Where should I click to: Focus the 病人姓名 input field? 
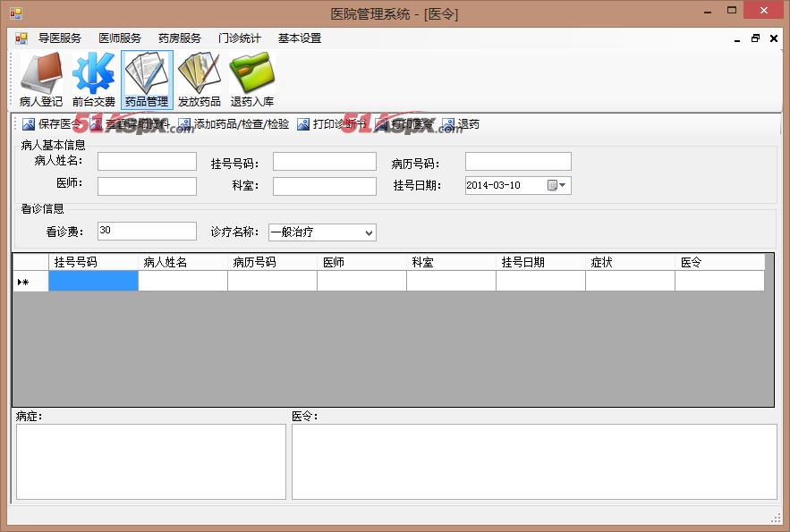tap(147, 162)
